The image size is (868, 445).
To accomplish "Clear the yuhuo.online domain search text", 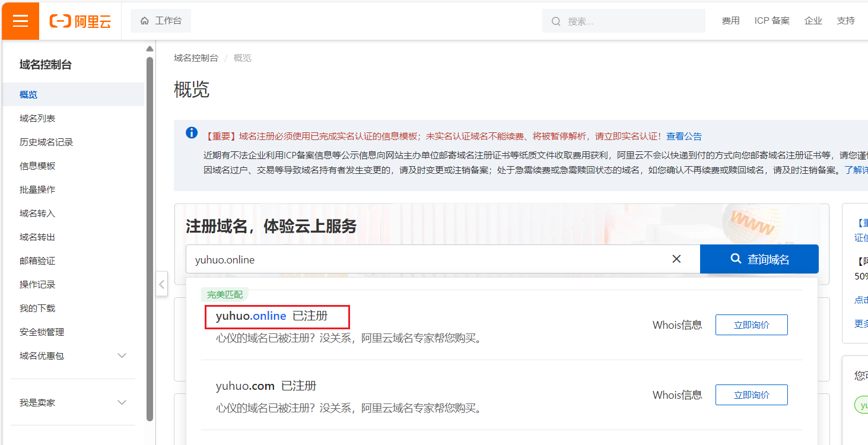I will [676, 259].
